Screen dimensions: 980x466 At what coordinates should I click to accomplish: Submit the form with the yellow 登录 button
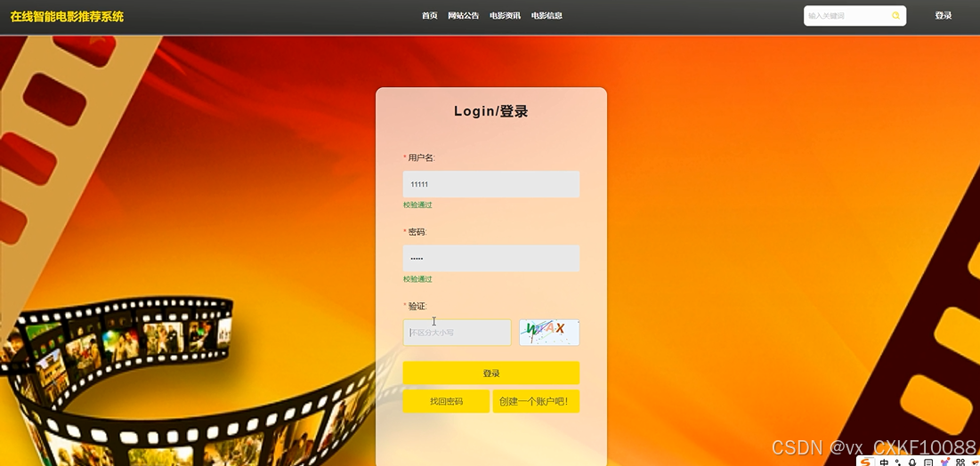point(491,373)
